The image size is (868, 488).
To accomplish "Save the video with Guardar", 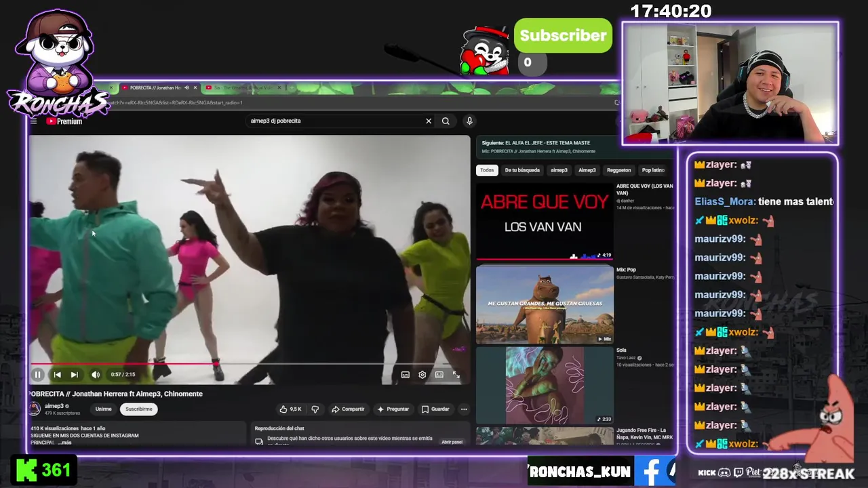I will click(x=435, y=409).
